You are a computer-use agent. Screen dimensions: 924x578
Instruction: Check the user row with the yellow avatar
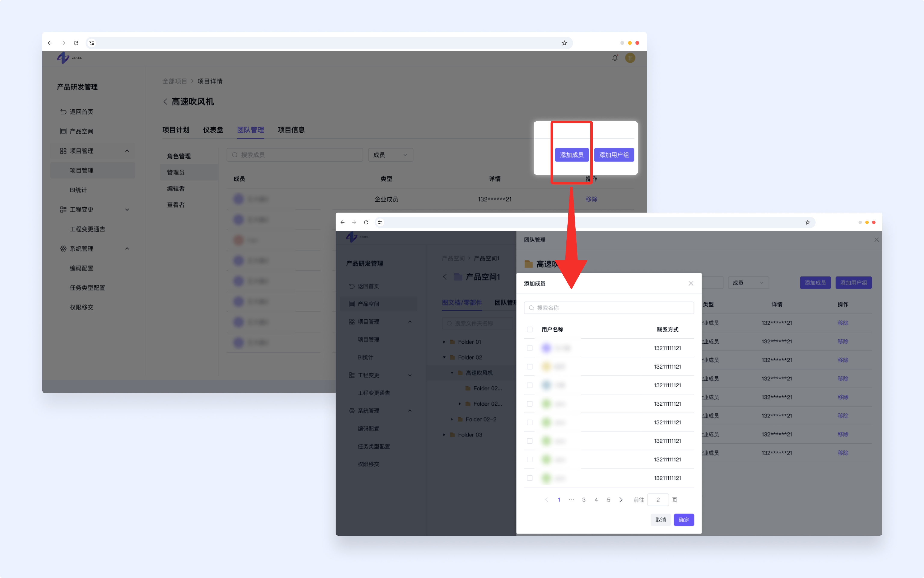[530, 366]
